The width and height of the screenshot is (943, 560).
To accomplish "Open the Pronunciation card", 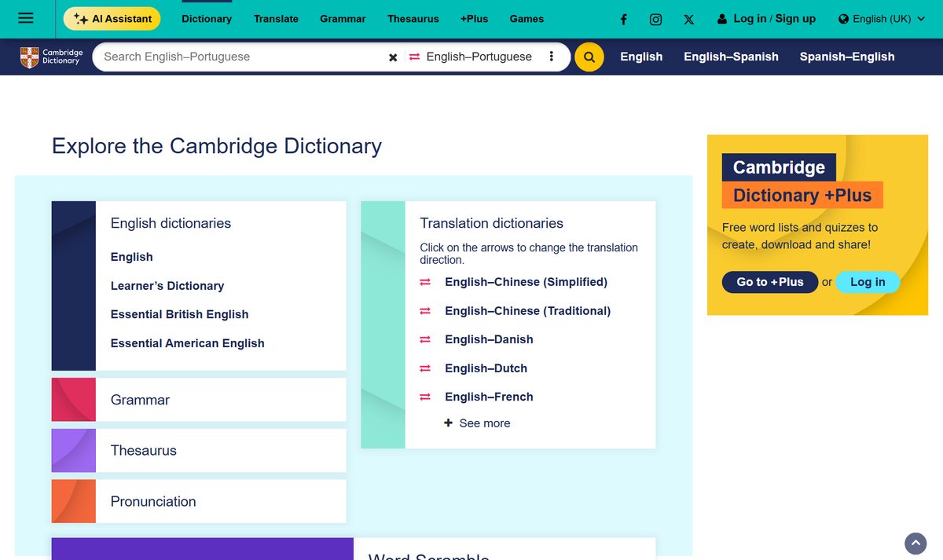I will tap(199, 501).
